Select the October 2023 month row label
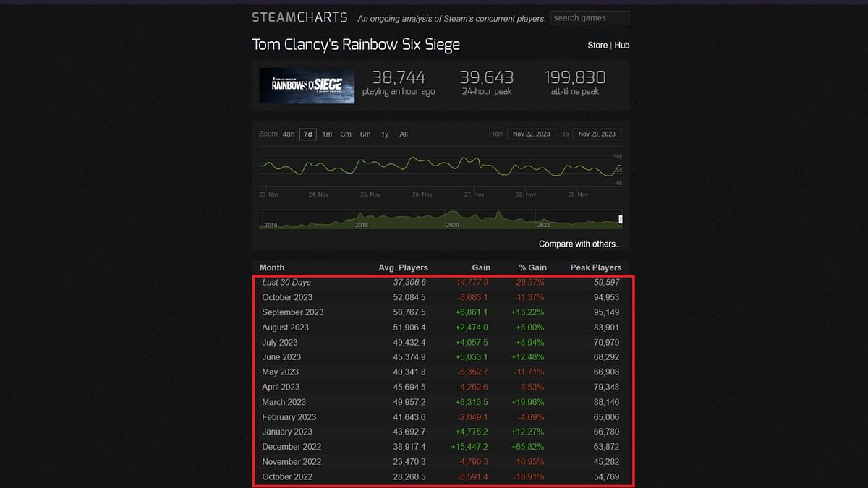This screenshot has width=868, height=488. pyautogui.click(x=287, y=297)
